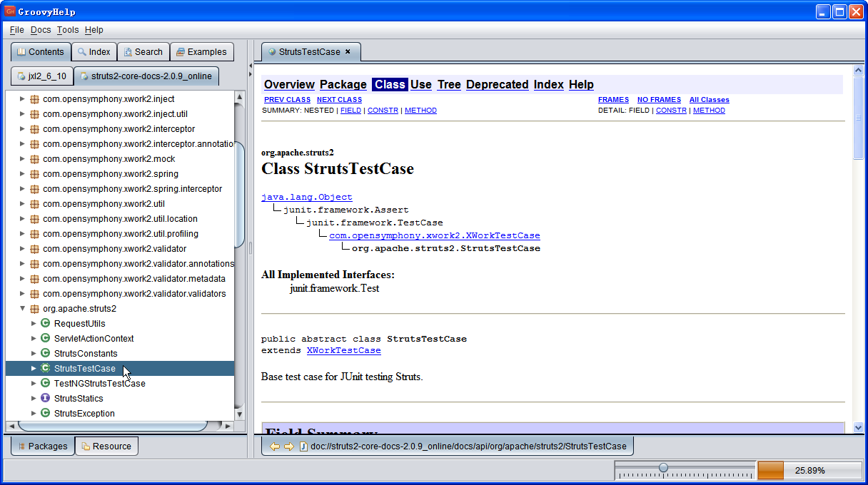Screen dimensions: 868x485
Task: Open the Package javadoc link
Action: click(x=343, y=84)
